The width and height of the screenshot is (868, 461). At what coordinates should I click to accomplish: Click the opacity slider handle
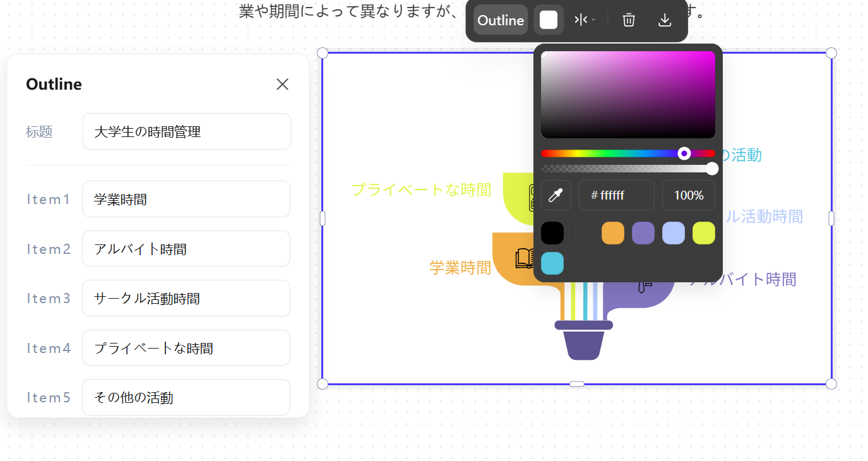tap(712, 169)
